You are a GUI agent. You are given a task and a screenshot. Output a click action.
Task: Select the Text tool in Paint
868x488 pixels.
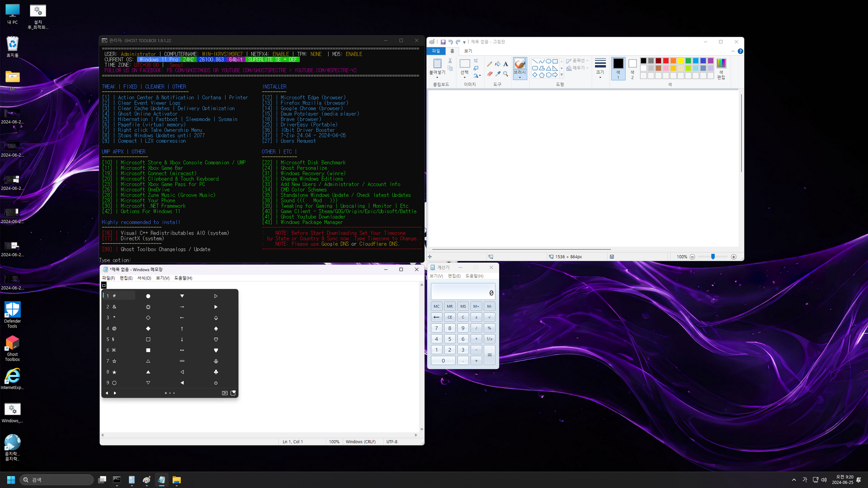click(505, 64)
